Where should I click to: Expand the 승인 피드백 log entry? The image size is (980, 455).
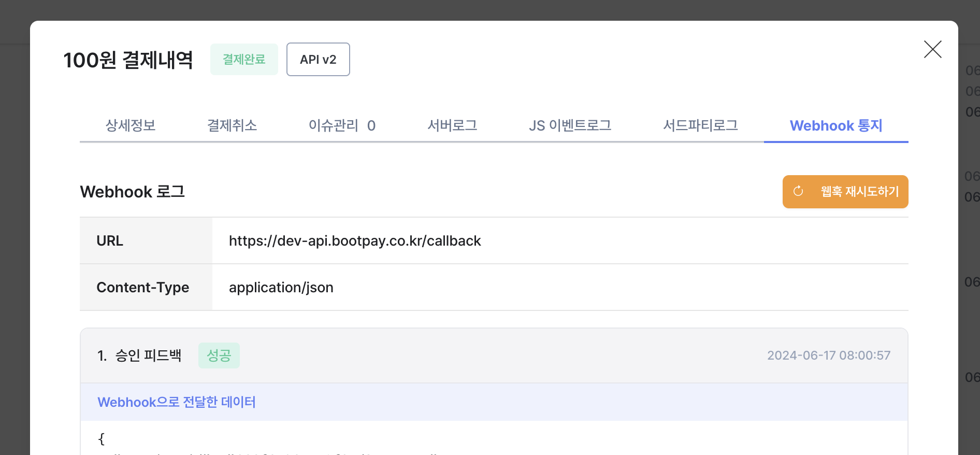click(x=148, y=356)
